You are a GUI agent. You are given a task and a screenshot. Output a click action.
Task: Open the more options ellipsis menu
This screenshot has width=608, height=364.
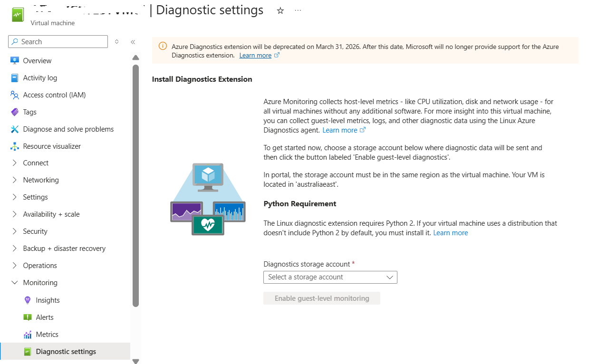(x=298, y=10)
